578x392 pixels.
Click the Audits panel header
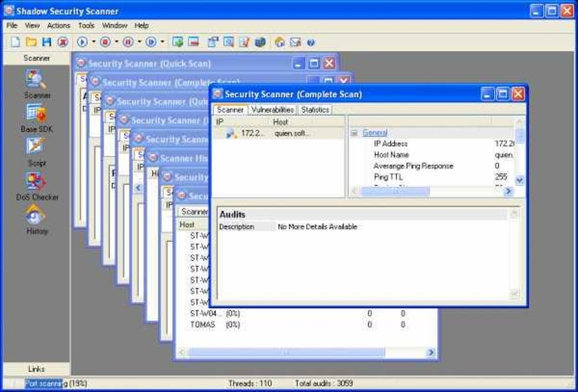coord(363,214)
